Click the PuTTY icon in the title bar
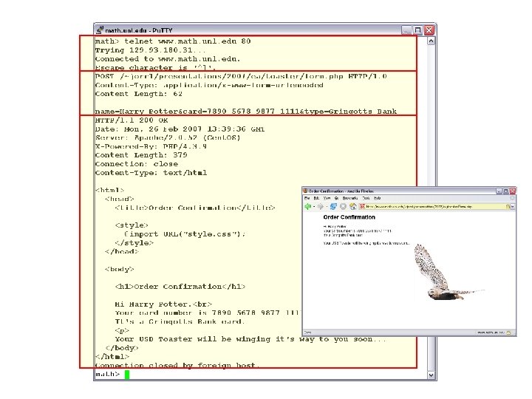Image resolution: width=532 pixels, height=399 pixels. tap(100, 30)
